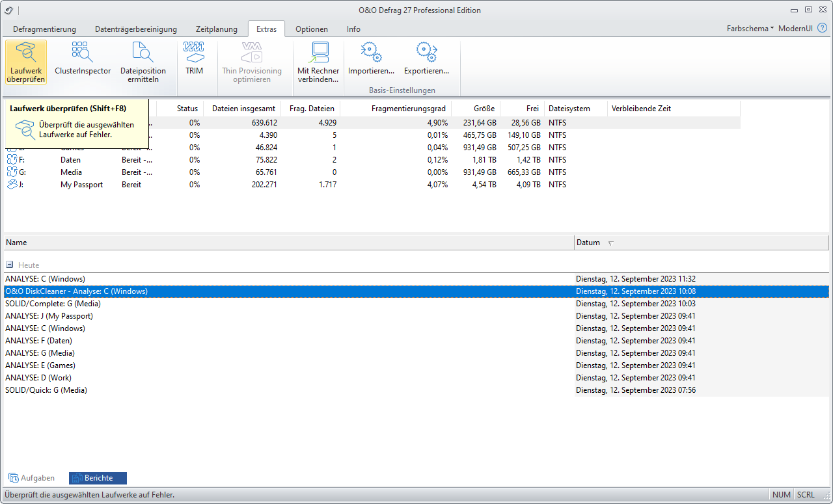
Task: Select ANALYSE: G (Media) report
Action: click(416, 353)
